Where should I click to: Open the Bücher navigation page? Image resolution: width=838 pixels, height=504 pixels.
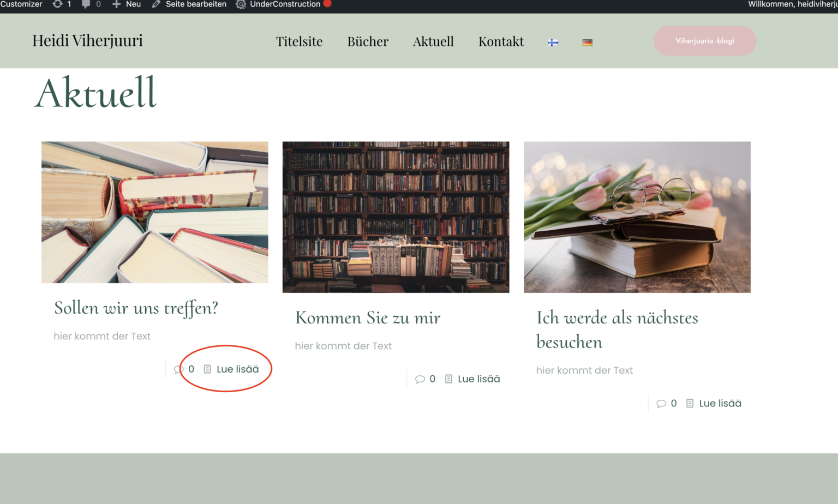368,41
